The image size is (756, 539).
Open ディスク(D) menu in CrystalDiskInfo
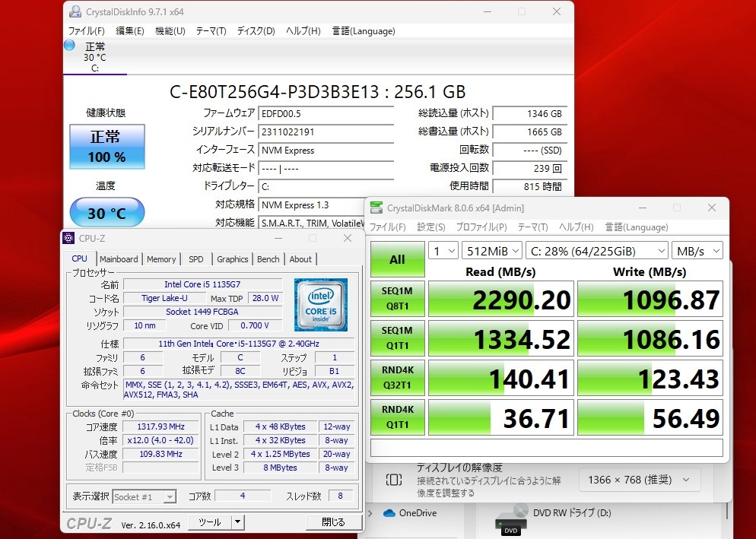tap(256, 31)
